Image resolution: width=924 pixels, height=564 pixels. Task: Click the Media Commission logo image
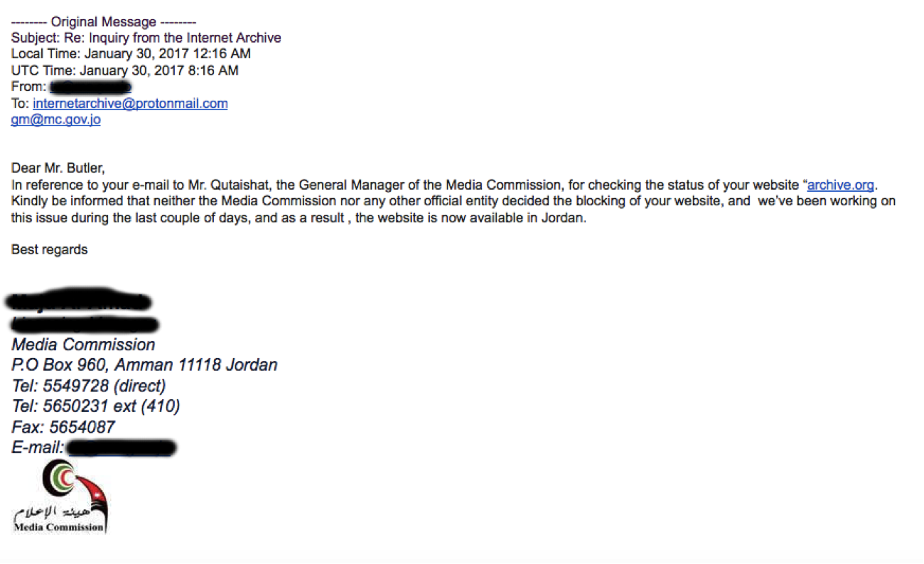click(60, 497)
